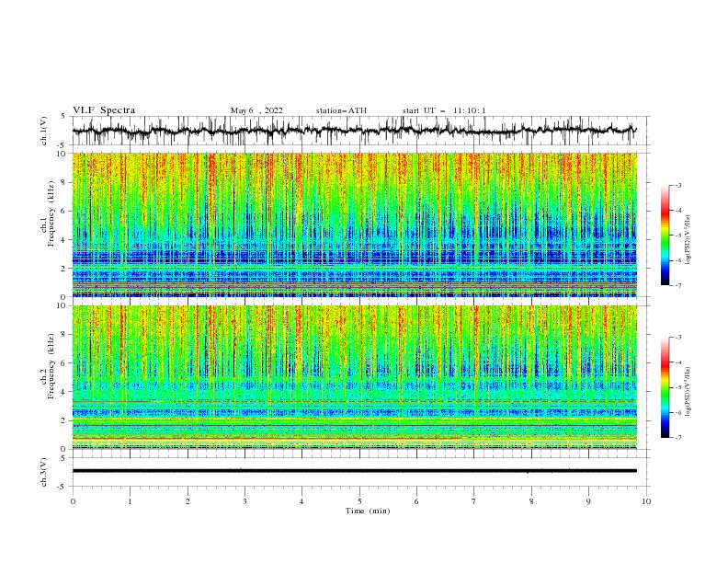Click the "-5" tick on ch.3(V) axis
This screenshot has height=563, width=728.
[63, 487]
